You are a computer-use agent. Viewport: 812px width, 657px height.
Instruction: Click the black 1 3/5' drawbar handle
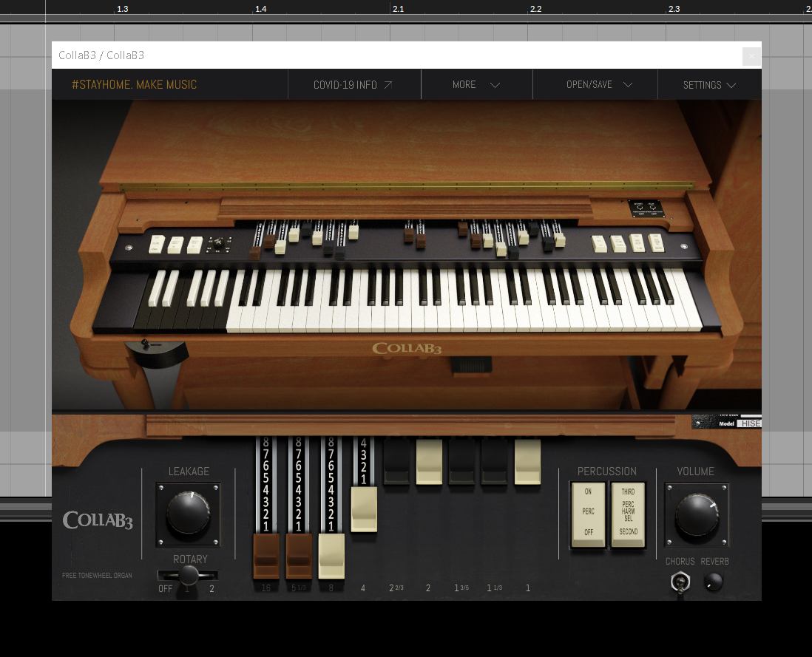(x=462, y=462)
